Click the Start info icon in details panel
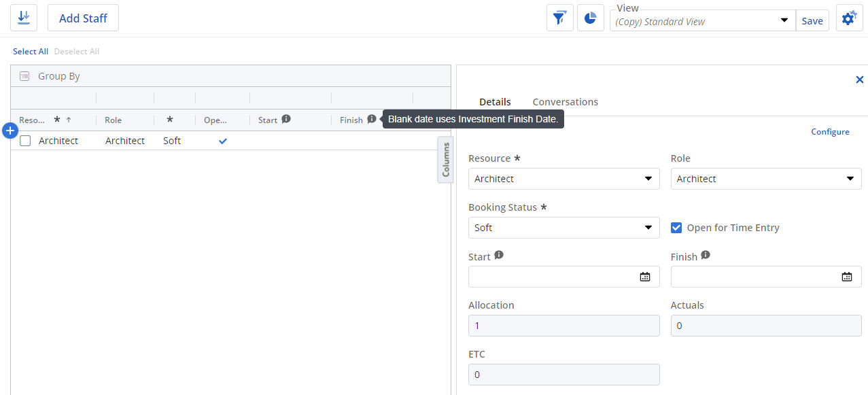 499,256
